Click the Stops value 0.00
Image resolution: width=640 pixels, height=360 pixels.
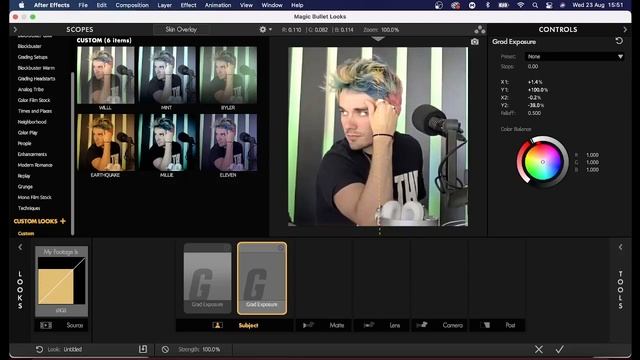(x=533, y=67)
